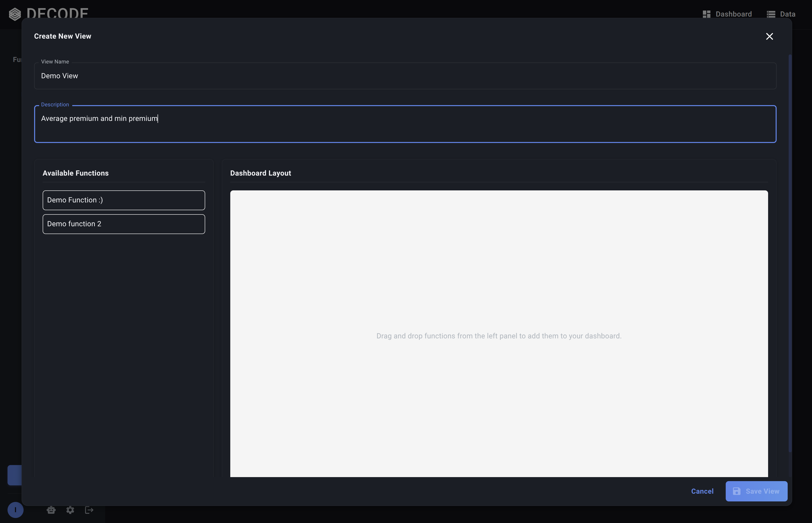The width and height of the screenshot is (812, 523).
Task: Select the "Demo function 2" item
Action: (124, 224)
